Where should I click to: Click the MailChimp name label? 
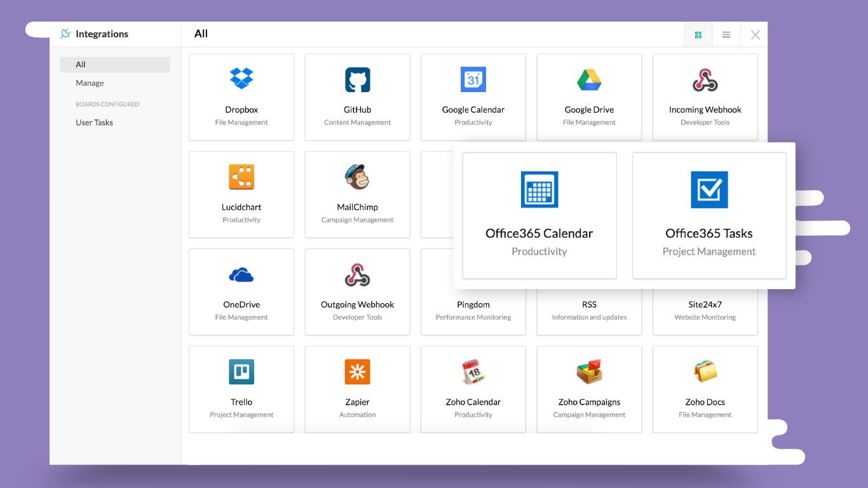357,207
